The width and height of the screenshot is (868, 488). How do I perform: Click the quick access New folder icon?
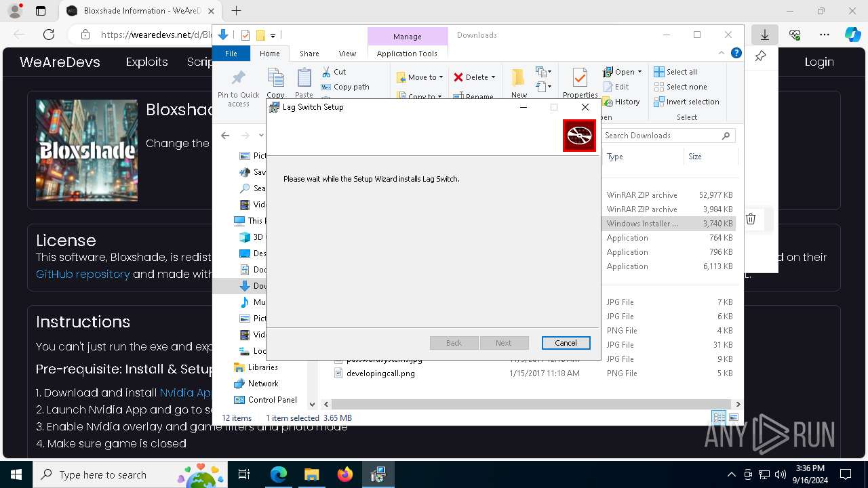pyautogui.click(x=260, y=35)
